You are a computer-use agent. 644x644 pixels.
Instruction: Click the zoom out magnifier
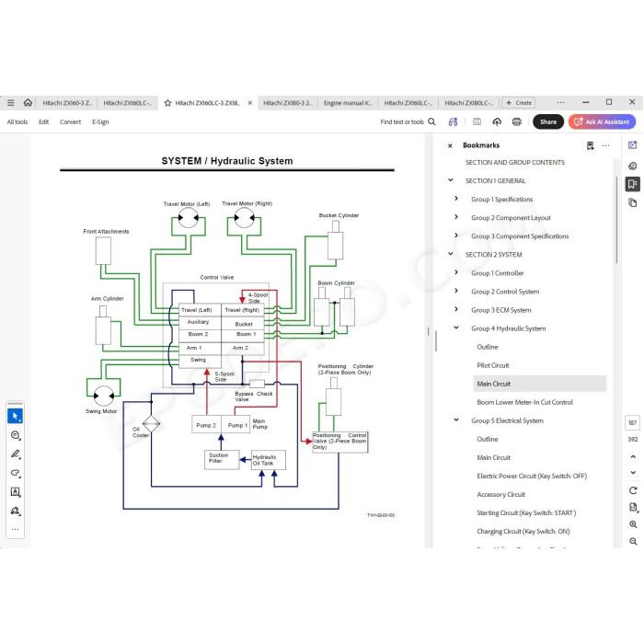coord(633,541)
